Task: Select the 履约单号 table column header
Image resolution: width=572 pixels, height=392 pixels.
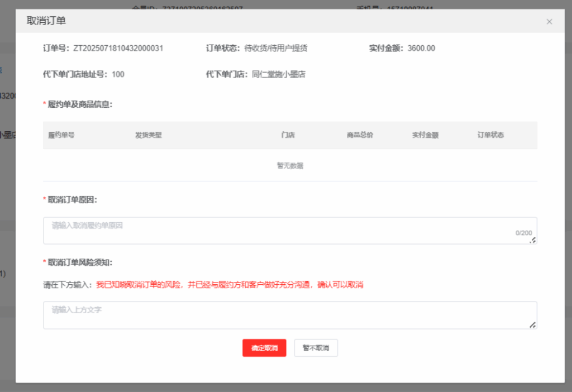Action: 61,135
